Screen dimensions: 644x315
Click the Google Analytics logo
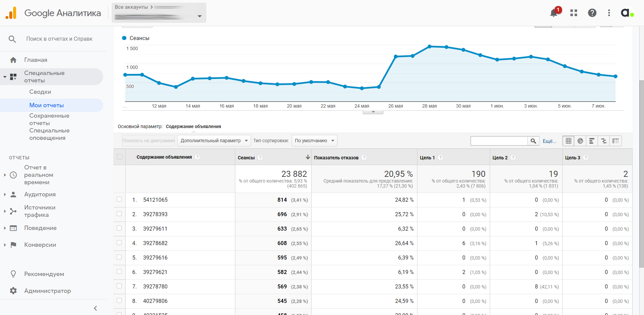pos(11,13)
